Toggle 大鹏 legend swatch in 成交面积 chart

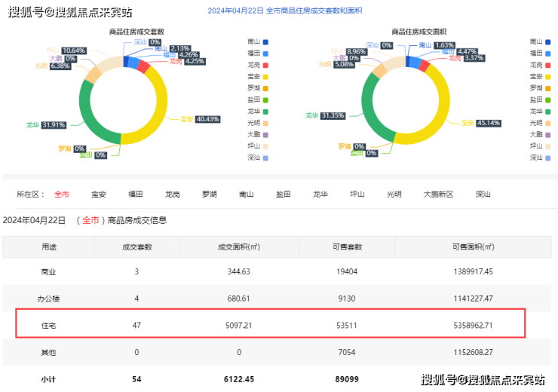[x=548, y=135]
